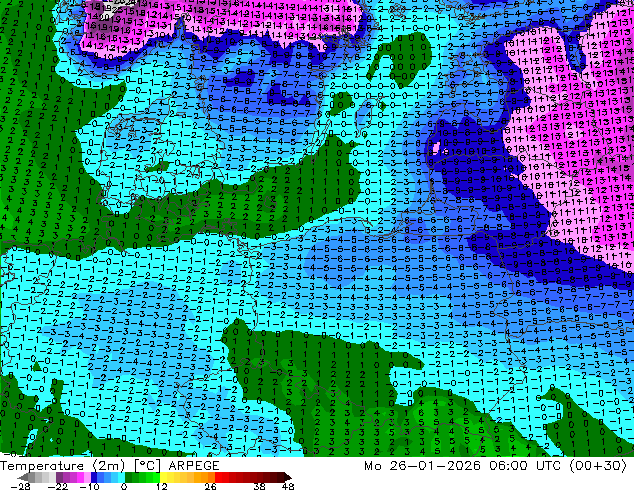Click the dark green legend swatch right of 0
The height and width of the screenshot is (490, 634).
(128, 477)
